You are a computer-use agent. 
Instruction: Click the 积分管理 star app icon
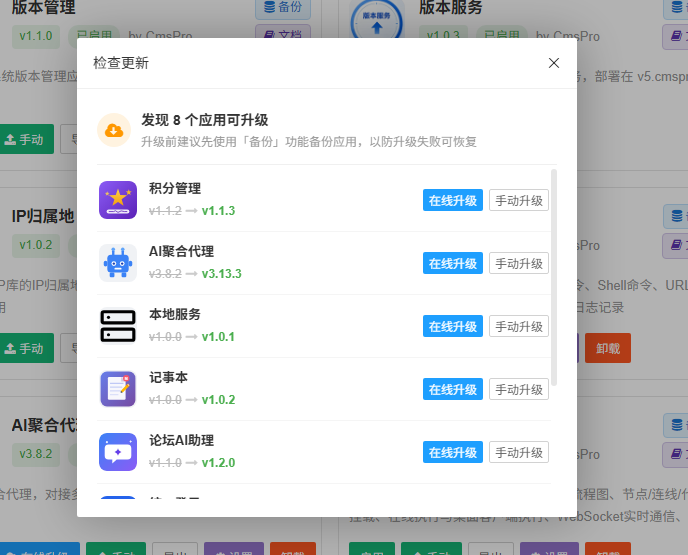pos(118,200)
